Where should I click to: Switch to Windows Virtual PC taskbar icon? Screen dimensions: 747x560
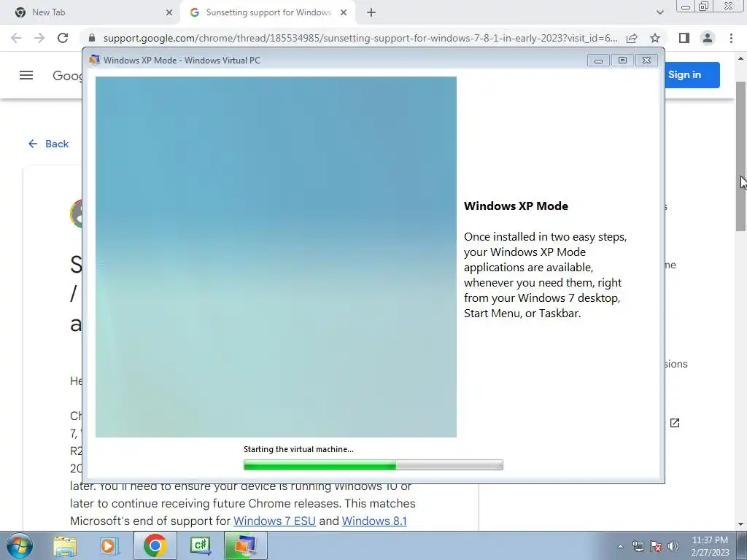(x=245, y=545)
